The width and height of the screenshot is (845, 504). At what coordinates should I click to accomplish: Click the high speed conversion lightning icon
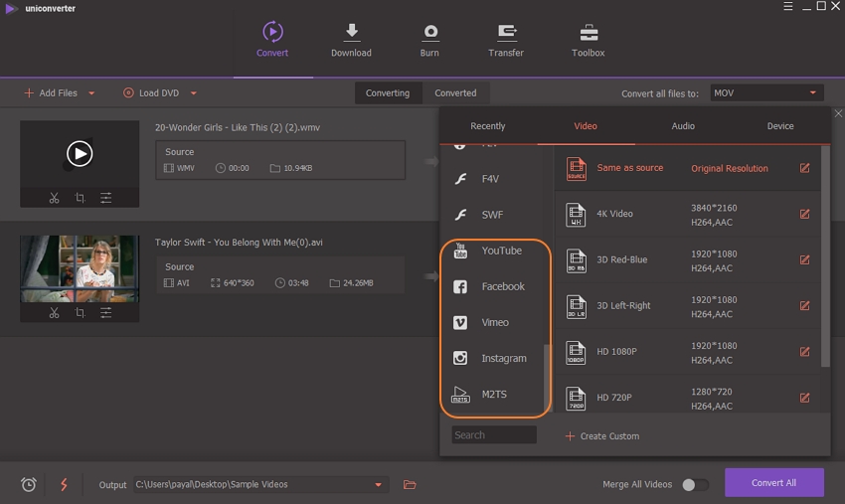64,484
